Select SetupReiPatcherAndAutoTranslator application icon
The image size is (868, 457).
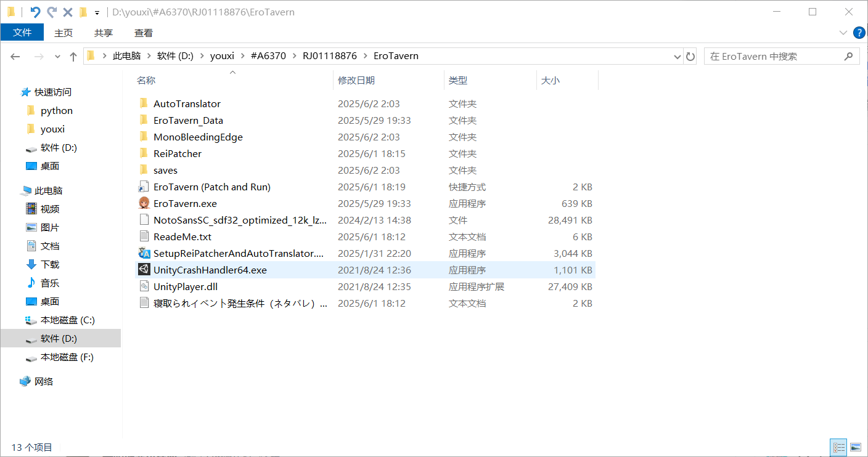coord(144,253)
